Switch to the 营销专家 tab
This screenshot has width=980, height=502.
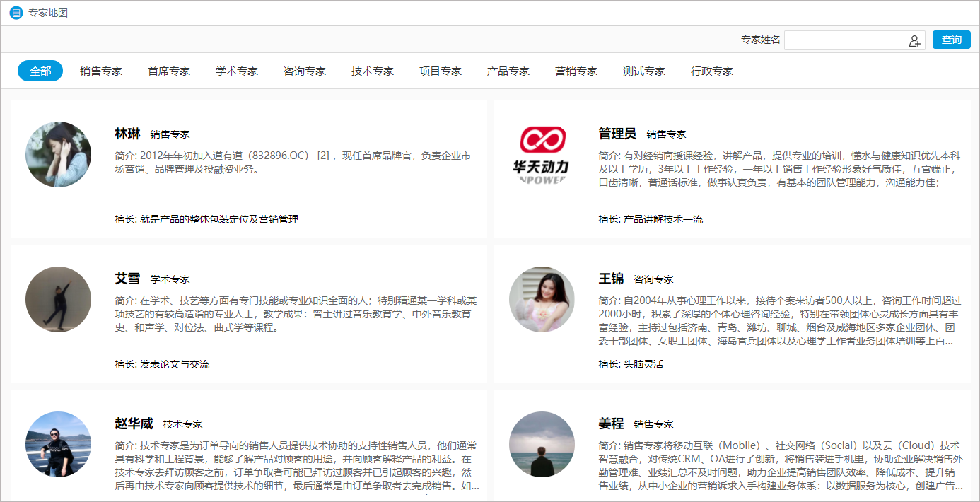pyautogui.click(x=576, y=71)
